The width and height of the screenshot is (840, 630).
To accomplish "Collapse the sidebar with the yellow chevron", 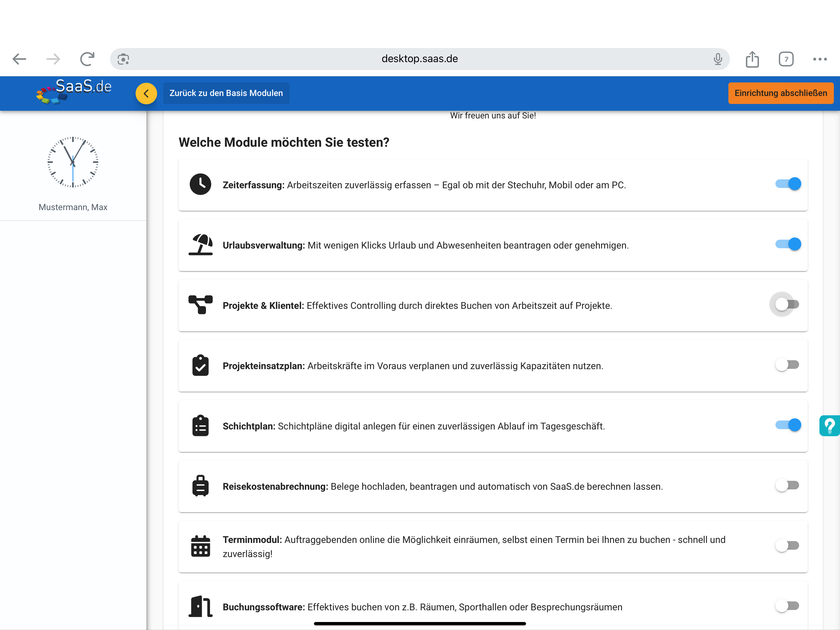I will pos(146,93).
